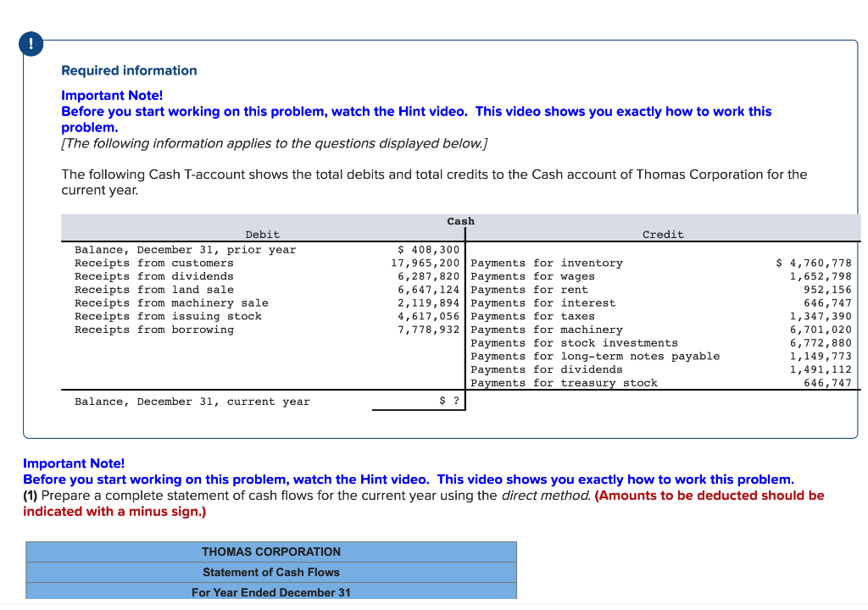Click the 6,701,020 amount

(821, 330)
